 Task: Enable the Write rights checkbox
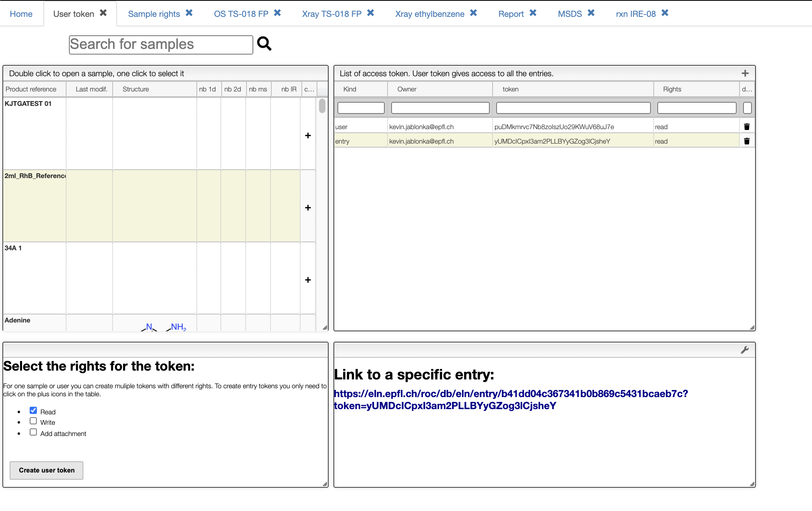(x=33, y=421)
